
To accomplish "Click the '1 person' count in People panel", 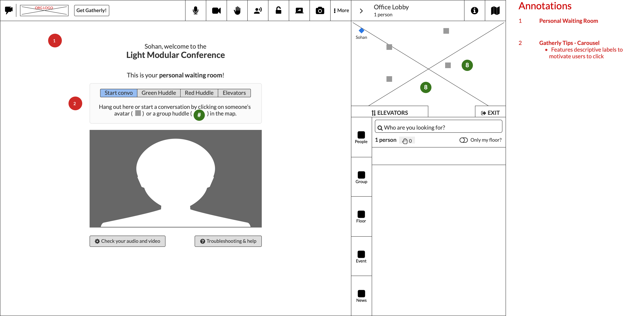I will tap(386, 140).
